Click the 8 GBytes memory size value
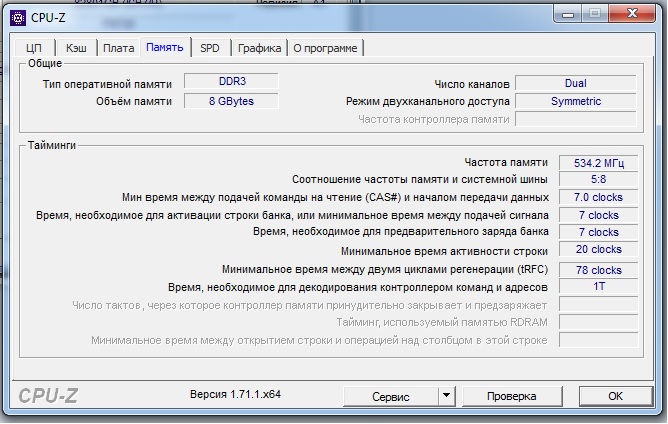This screenshot has height=424, width=668. 231,101
